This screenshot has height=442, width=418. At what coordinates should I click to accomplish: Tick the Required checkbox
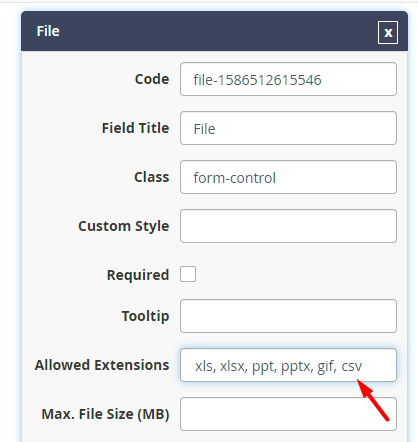(x=188, y=274)
